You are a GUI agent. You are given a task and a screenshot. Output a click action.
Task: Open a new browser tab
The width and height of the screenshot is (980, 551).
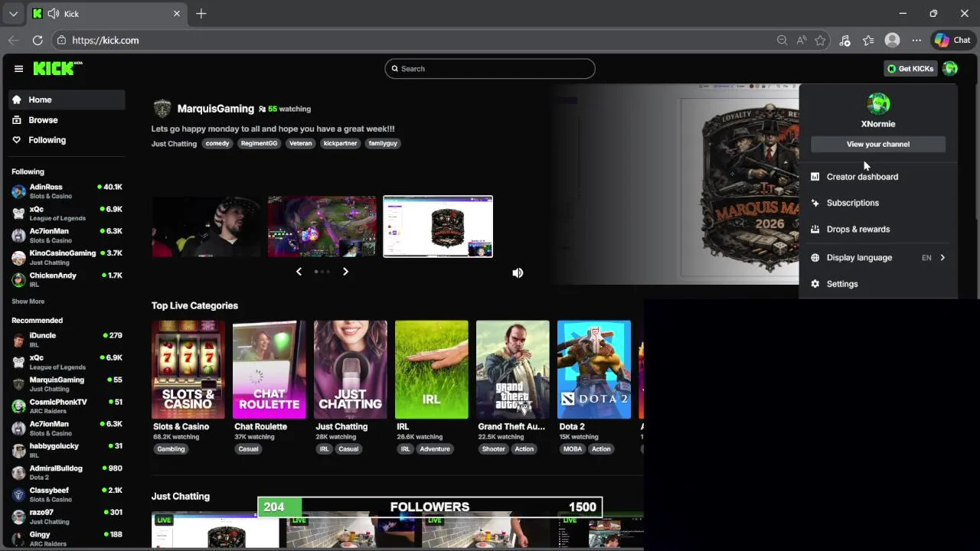click(201, 14)
